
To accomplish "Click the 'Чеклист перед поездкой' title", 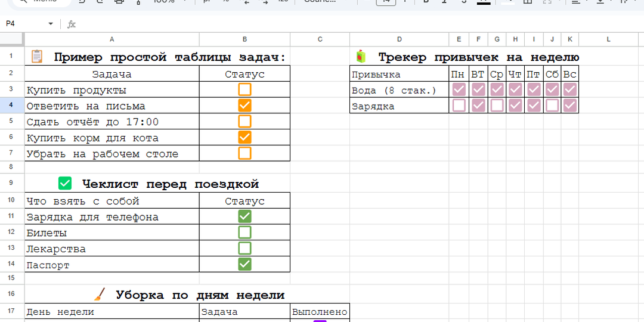I will point(171,184).
